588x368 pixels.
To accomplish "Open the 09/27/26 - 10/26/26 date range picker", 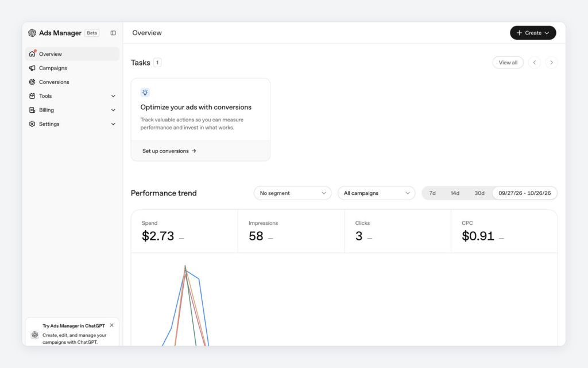I will coord(525,193).
